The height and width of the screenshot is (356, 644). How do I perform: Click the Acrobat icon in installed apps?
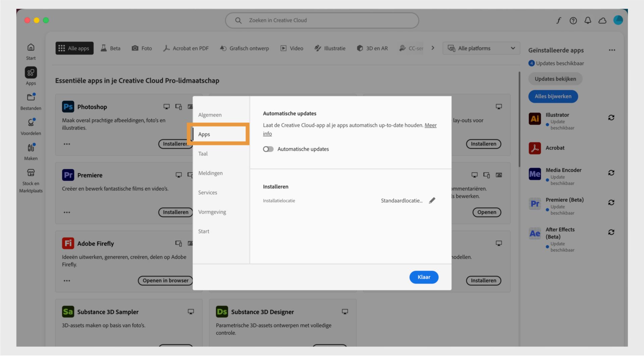(535, 148)
